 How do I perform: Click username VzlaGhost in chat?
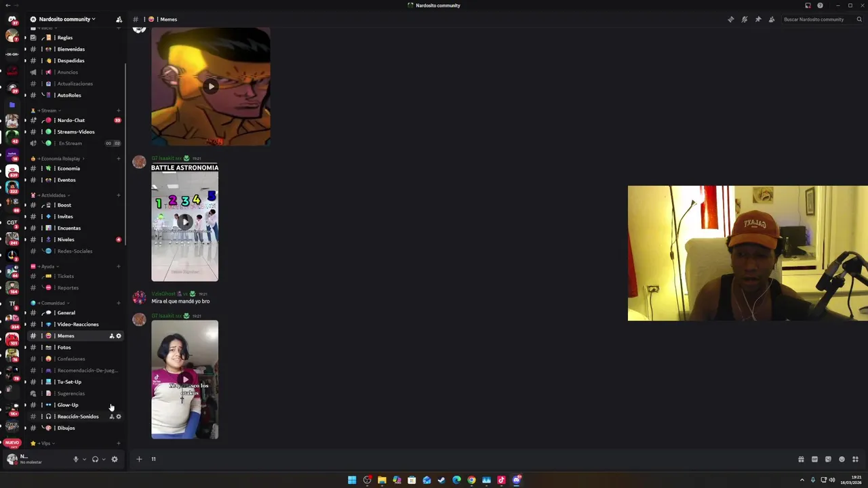click(163, 293)
